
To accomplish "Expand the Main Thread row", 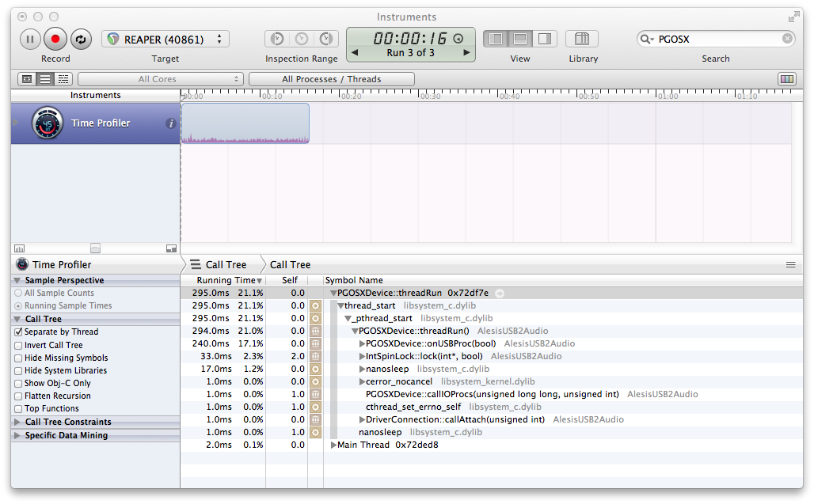I will click(x=333, y=445).
